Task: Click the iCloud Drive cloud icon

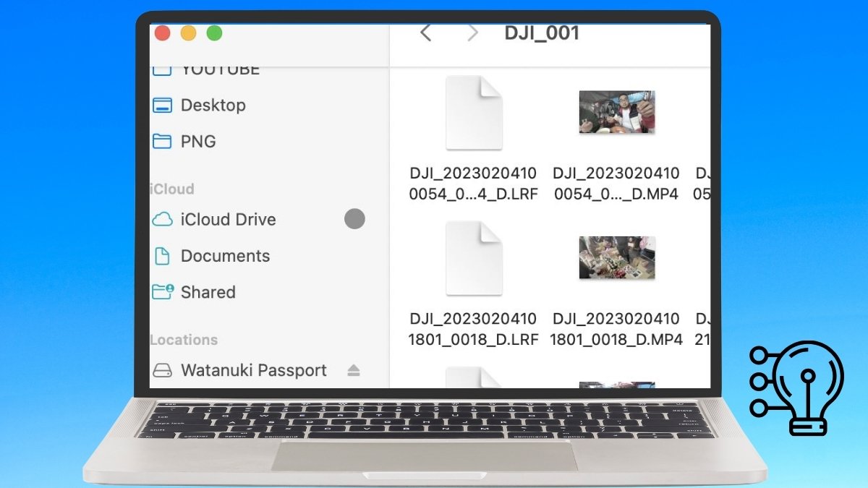Action: click(x=162, y=219)
